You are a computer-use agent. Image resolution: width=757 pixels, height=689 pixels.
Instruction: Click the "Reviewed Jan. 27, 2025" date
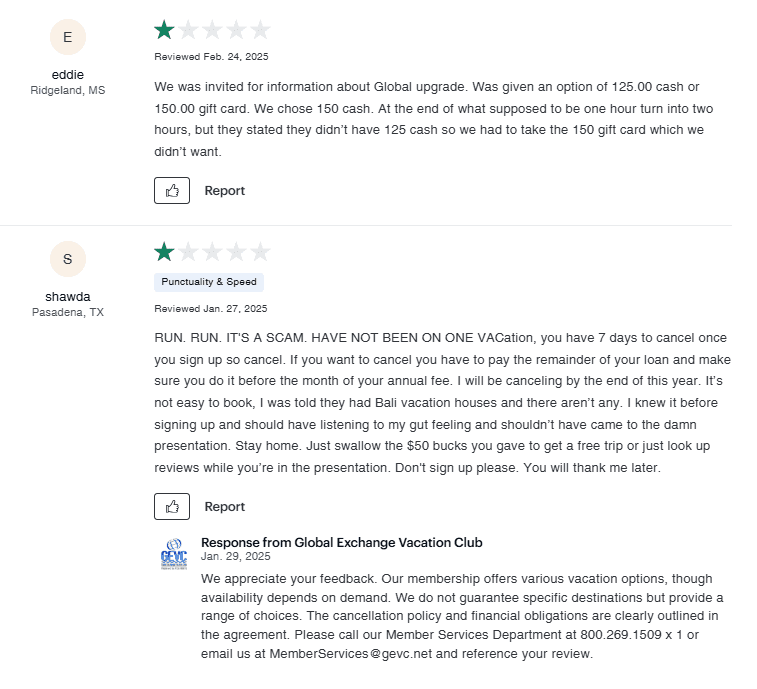[x=211, y=308]
